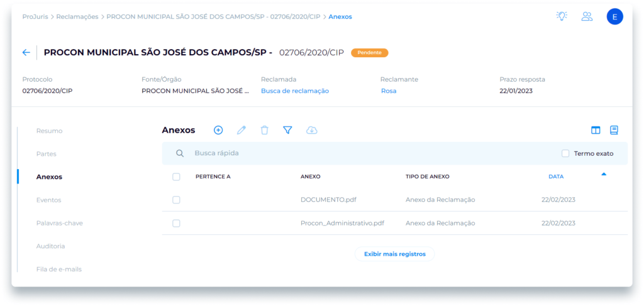The height and width of the screenshot is (306, 644).
Task: Select the DOCUMENTO.pdf row checkbox
Action: click(x=176, y=200)
